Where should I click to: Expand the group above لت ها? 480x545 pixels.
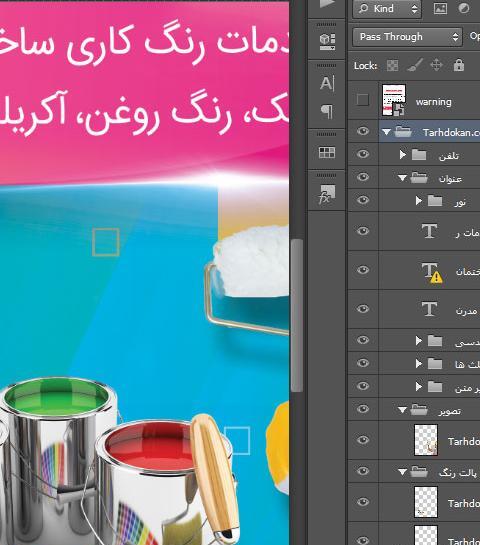418,341
